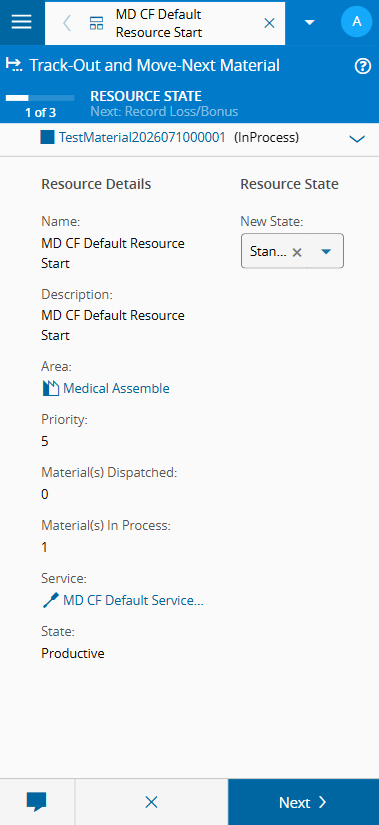Screen dimensions: 379x825
Task: Click the Next button
Action: (x=303, y=802)
